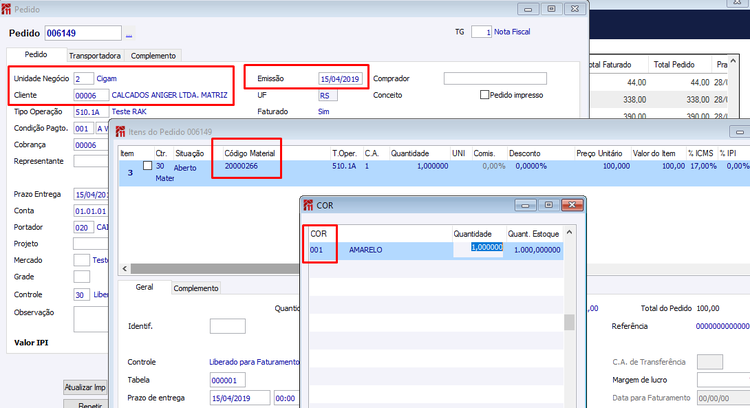This screenshot has width=750, height=408.
Task: Click the Cliente code field 00006
Action: click(91, 95)
